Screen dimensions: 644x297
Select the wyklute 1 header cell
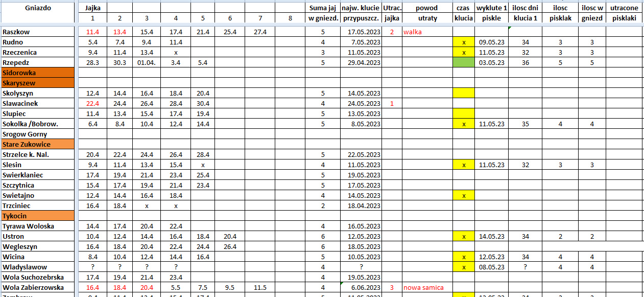[492, 8]
